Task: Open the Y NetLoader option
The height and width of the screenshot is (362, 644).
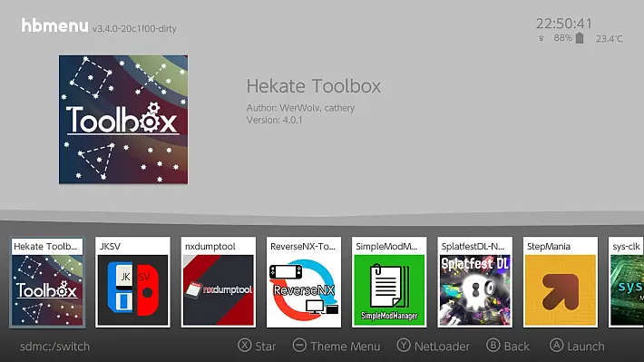Action: pos(433,346)
